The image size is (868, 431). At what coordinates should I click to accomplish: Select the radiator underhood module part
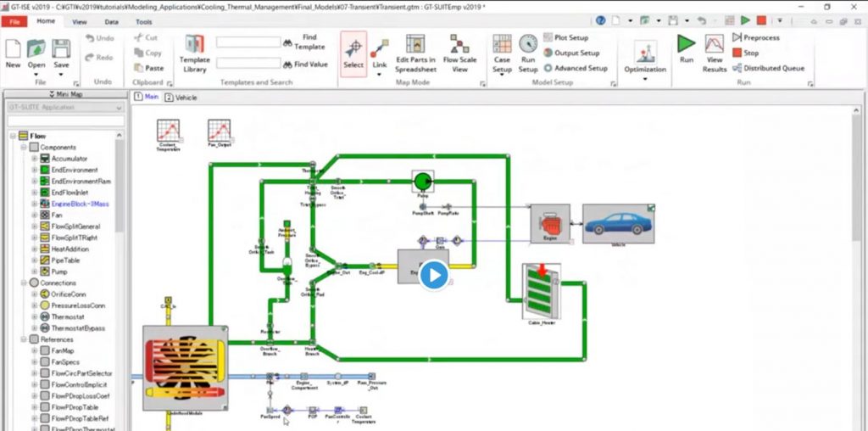pos(185,368)
